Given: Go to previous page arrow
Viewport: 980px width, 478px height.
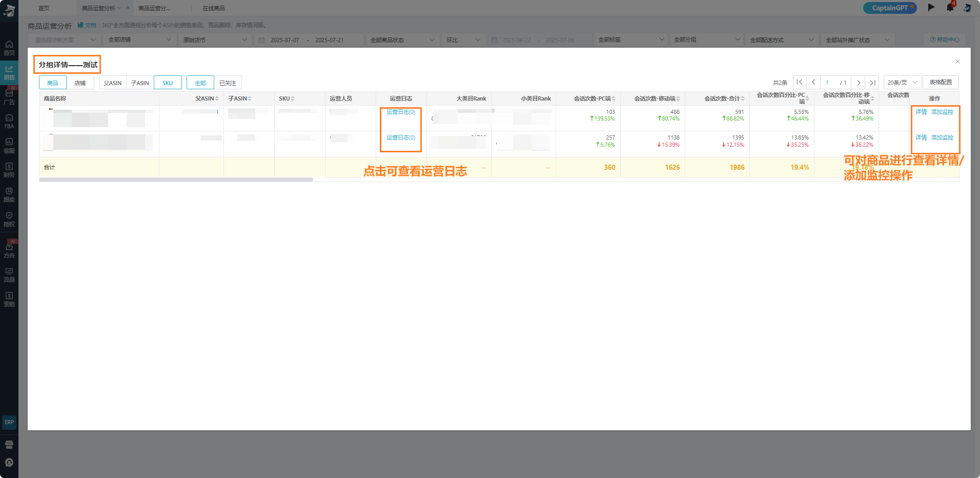Looking at the screenshot, I should pyautogui.click(x=813, y=82).
